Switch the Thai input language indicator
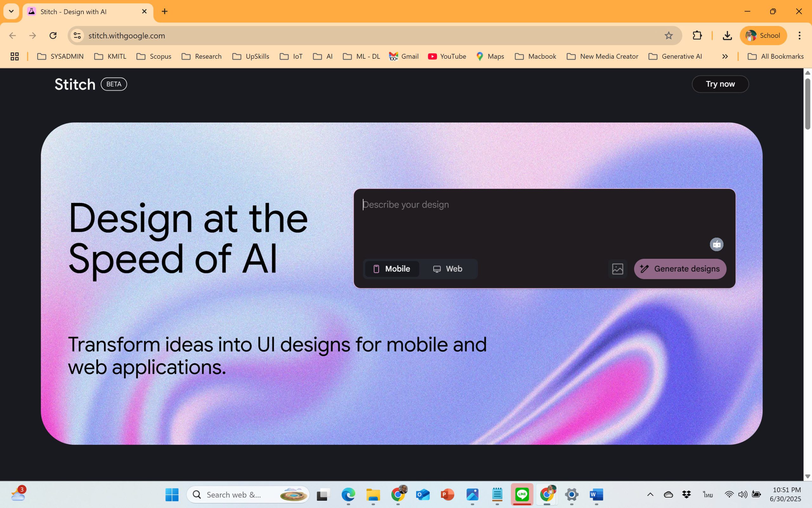812x508 pixels. coord(708,495)
